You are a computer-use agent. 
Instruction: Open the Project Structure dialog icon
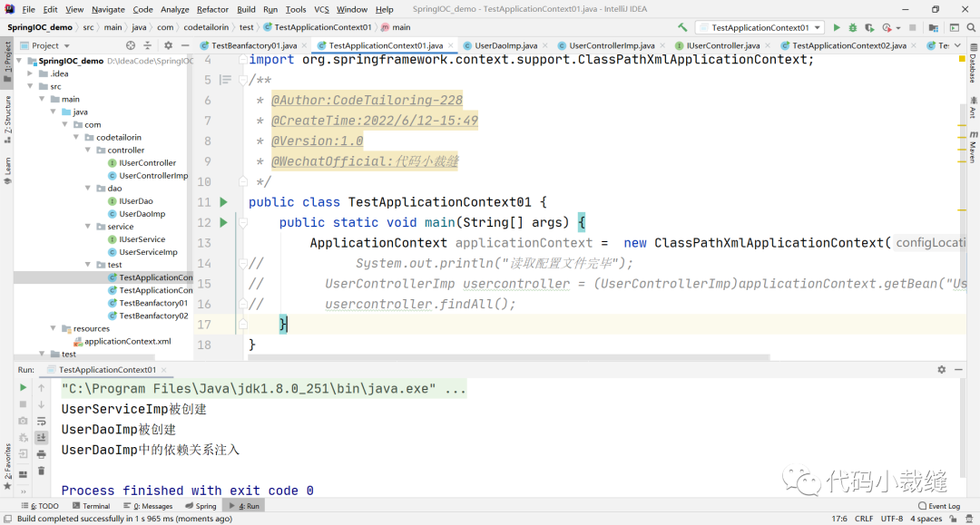(933, 27)
